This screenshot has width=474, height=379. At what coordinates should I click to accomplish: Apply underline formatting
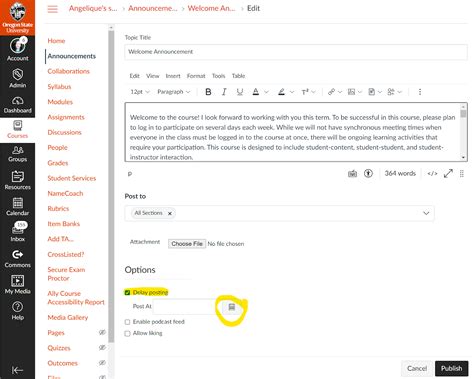tap(240, 92)
